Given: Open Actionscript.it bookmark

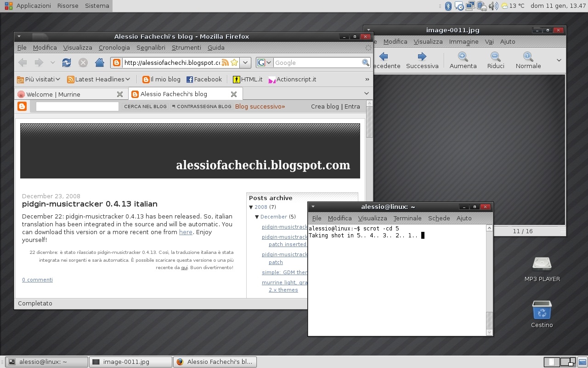Looking at the screenshot, I should [292, 79].
